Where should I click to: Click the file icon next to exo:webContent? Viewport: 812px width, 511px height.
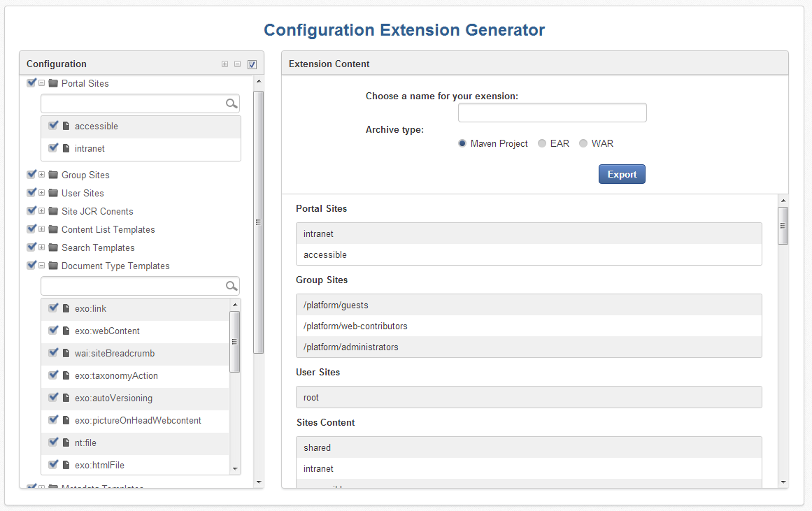click(66, 331)
